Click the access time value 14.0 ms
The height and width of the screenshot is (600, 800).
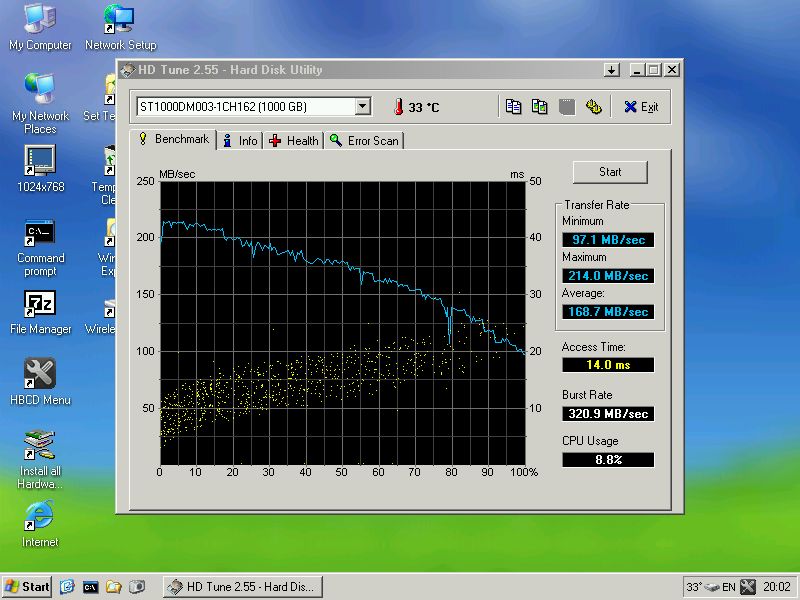(x=608, y=365)
